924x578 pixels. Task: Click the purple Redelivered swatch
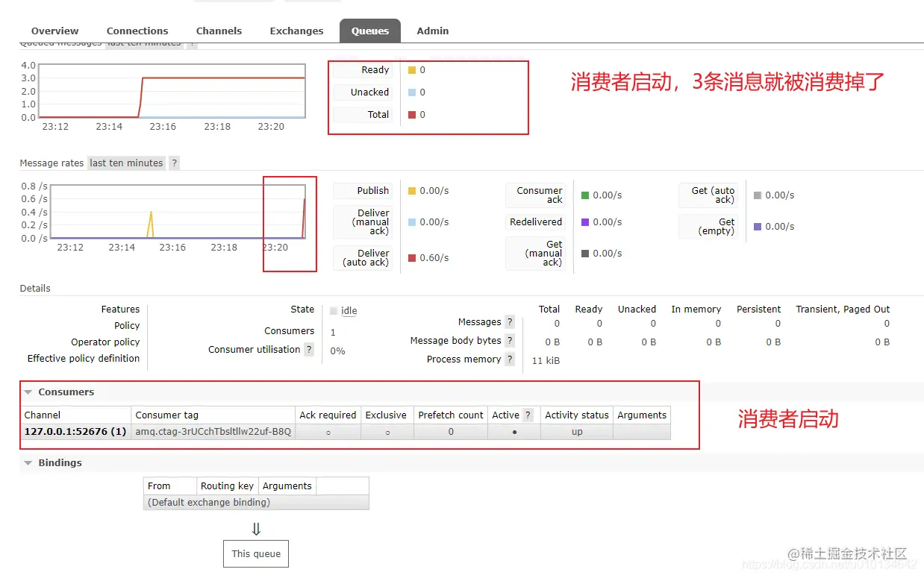(x=585, y=222)
